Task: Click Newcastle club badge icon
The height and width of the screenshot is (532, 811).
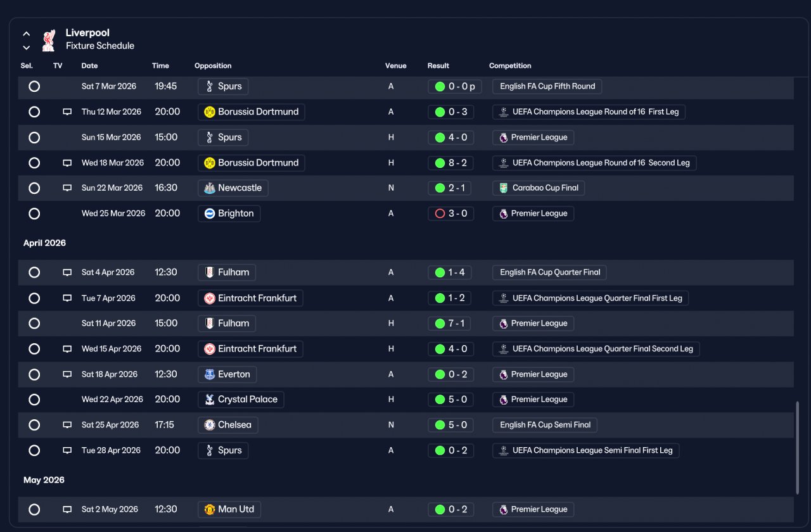Action: 209,188
